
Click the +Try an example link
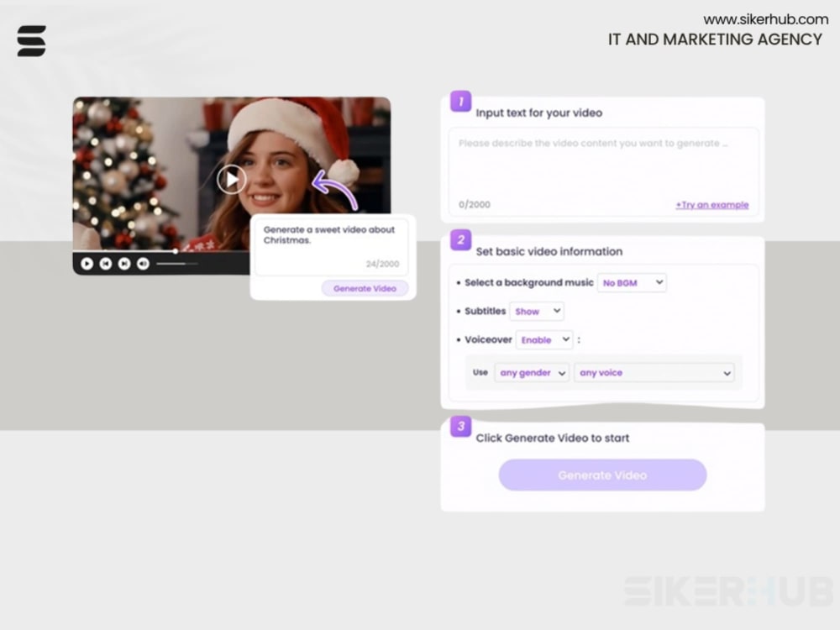point(712,205)
